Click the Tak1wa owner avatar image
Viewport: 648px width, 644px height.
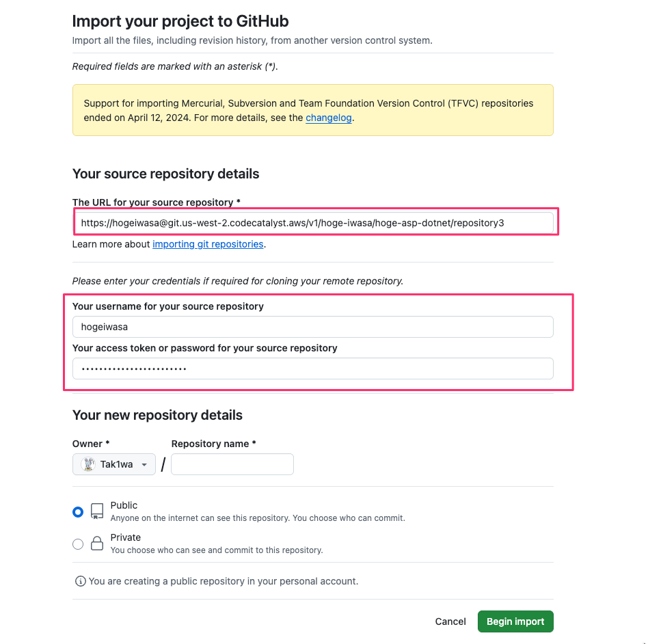pos(88,465)
